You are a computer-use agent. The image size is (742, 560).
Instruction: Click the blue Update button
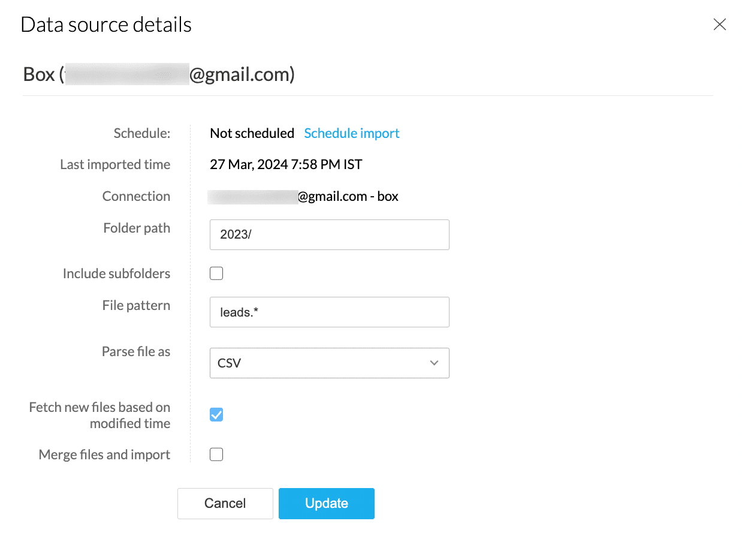pos(326,503)
